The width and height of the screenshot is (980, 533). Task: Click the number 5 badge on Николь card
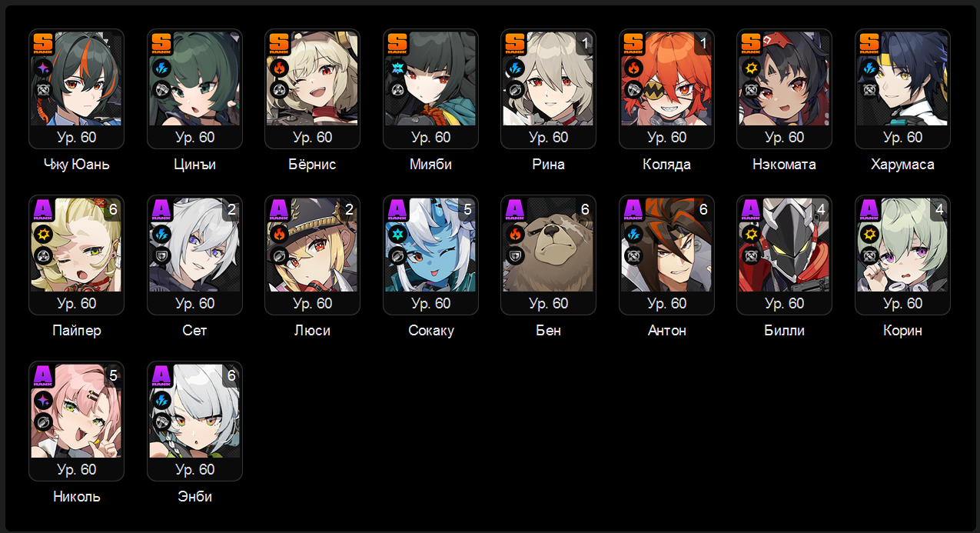(x=113, y=375)
